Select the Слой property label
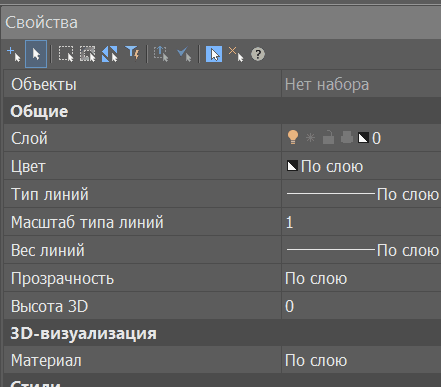This screenshot has height=387, width=441. 29,138
